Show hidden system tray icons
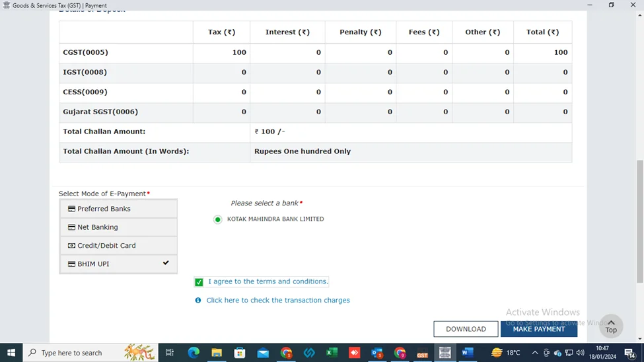This screenshot has width=644, height=362. pos(535,353)
